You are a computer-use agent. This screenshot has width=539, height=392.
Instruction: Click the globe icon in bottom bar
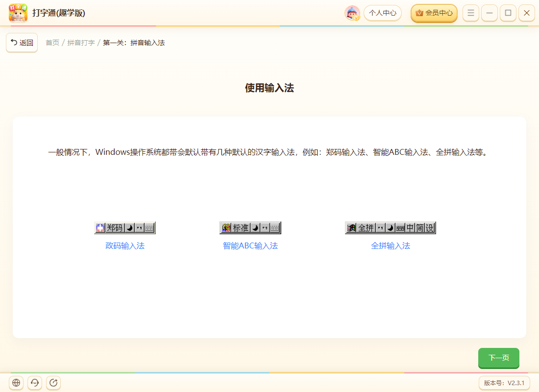16,383
